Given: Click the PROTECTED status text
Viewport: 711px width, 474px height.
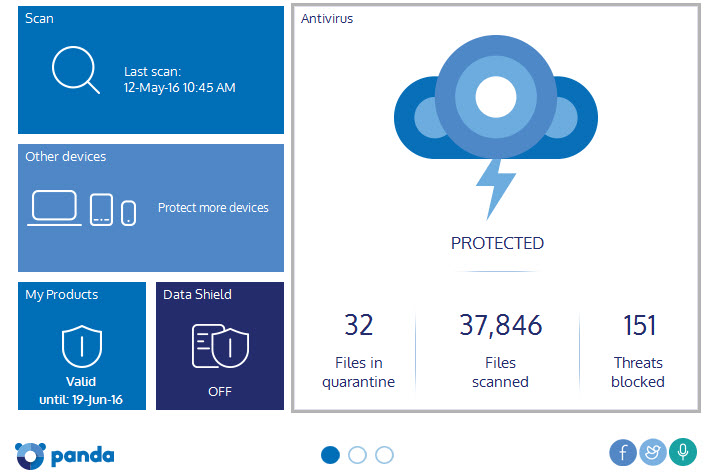Looking at the screenshot, I should pyautogui.click(x=497, y=244).
